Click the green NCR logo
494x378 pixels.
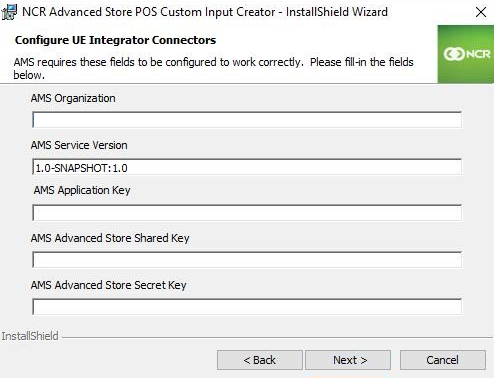coord(466,54)
